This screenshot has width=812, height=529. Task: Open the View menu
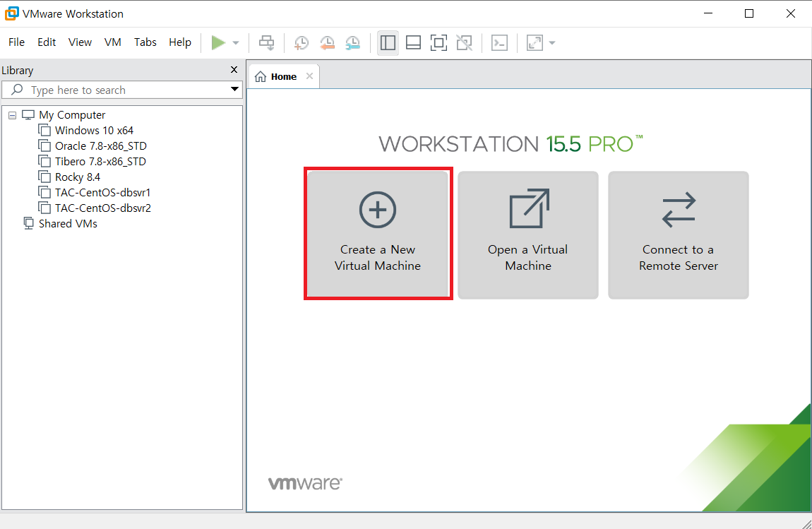[80, 42]
